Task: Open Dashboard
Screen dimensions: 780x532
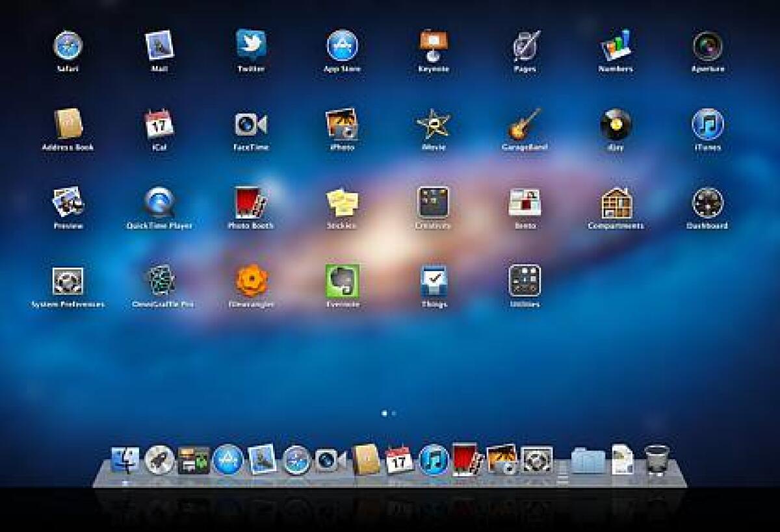Action: [708, 203]
